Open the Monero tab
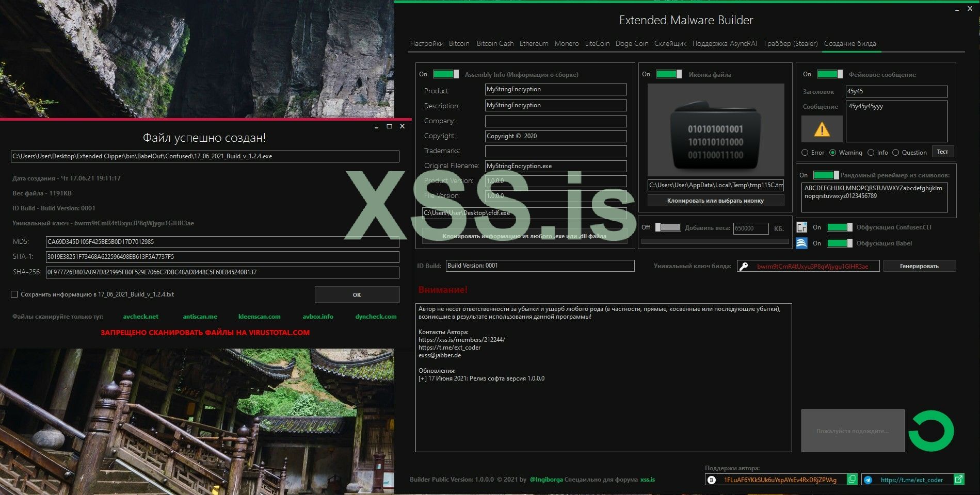This screenshot has height=495, width=980. [x=566, y=44]
